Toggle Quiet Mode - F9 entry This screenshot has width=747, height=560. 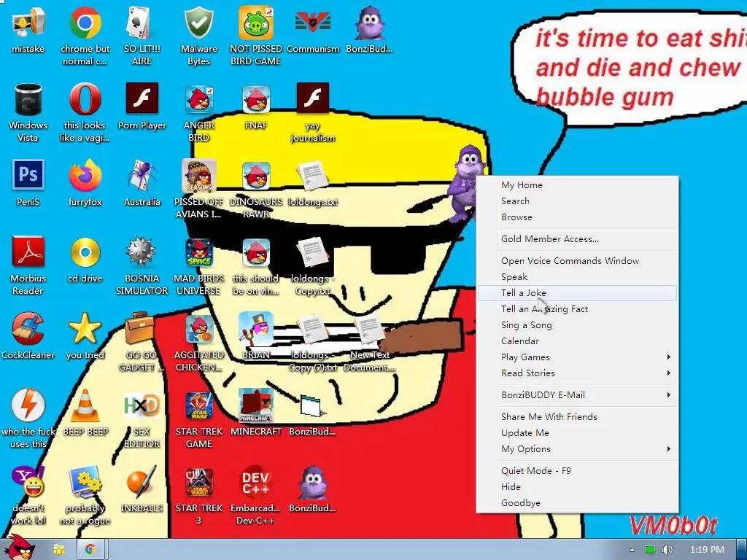coord(577,471)
